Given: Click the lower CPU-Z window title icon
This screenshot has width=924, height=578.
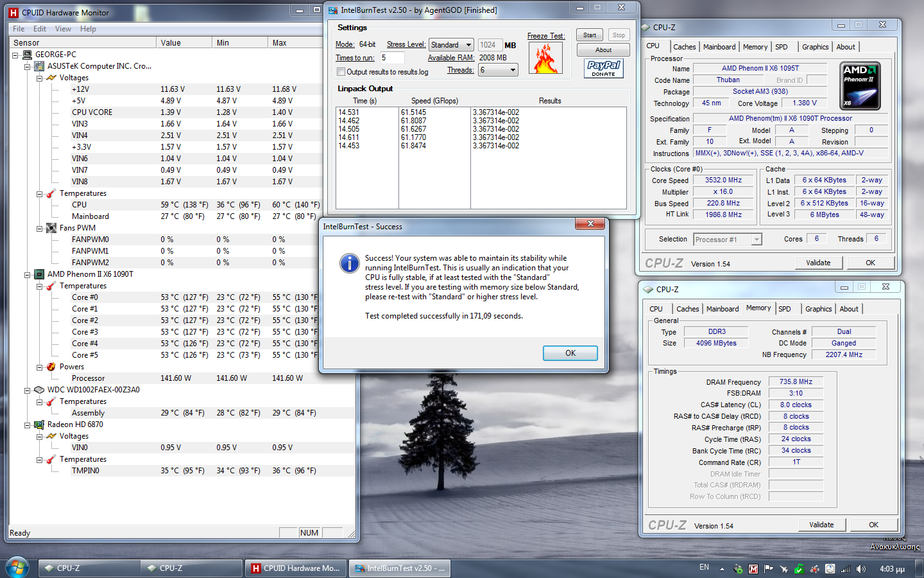Looking at the screenshot, I should 648,290.
